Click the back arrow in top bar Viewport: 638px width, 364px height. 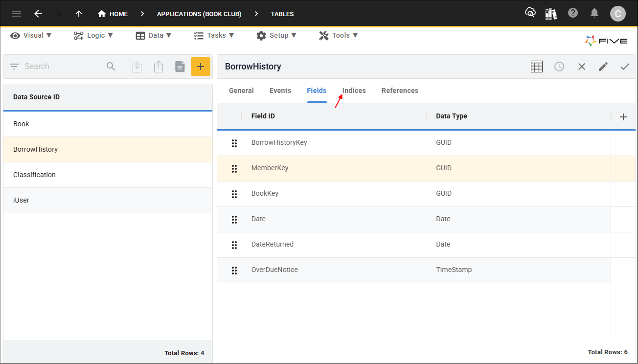pyautogui.click(x=38, y=14)
